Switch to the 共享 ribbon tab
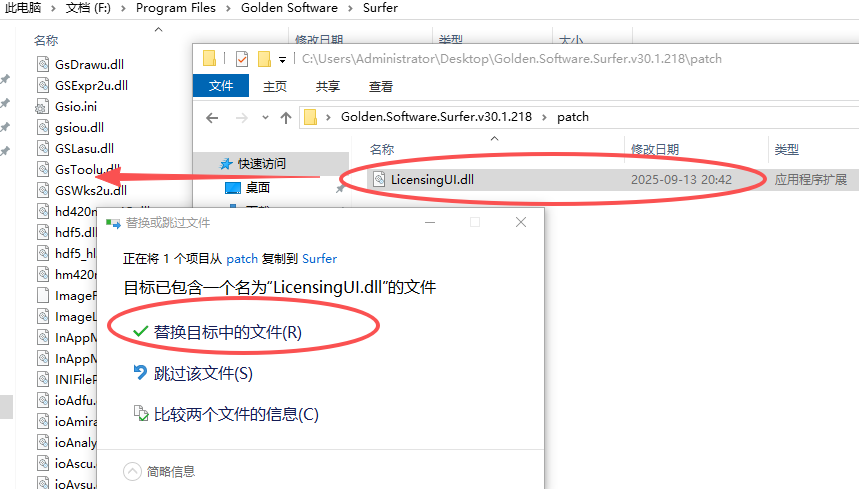Viewport: 859px width, 489px height. point(328,87)
